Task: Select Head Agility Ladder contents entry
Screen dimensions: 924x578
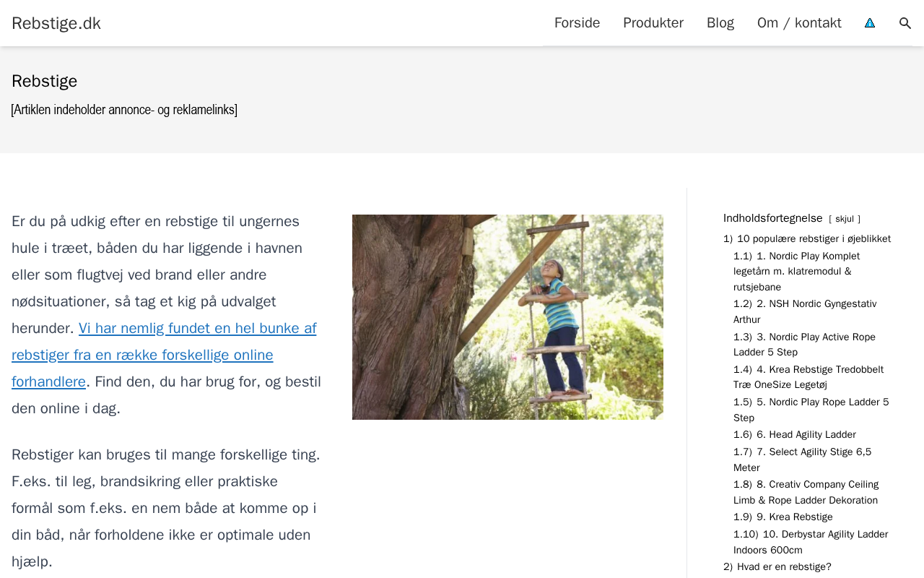Action: point(795,435)
